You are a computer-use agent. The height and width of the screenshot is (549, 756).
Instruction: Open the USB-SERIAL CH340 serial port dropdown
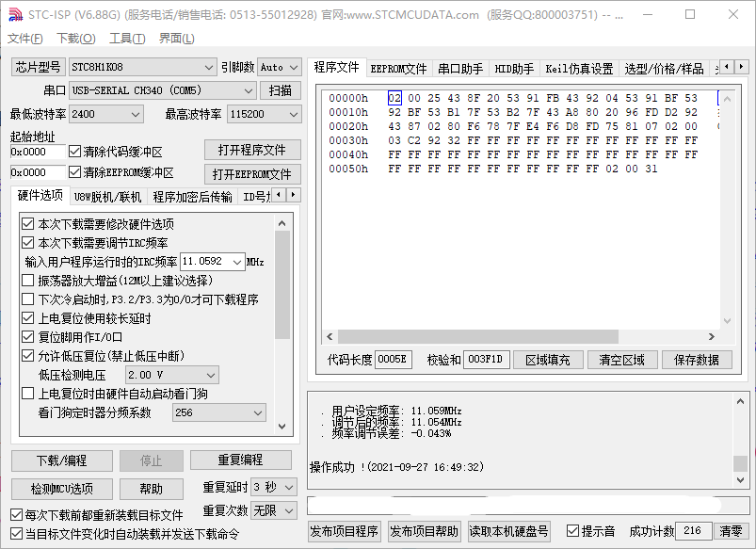(x=249, y=90)
